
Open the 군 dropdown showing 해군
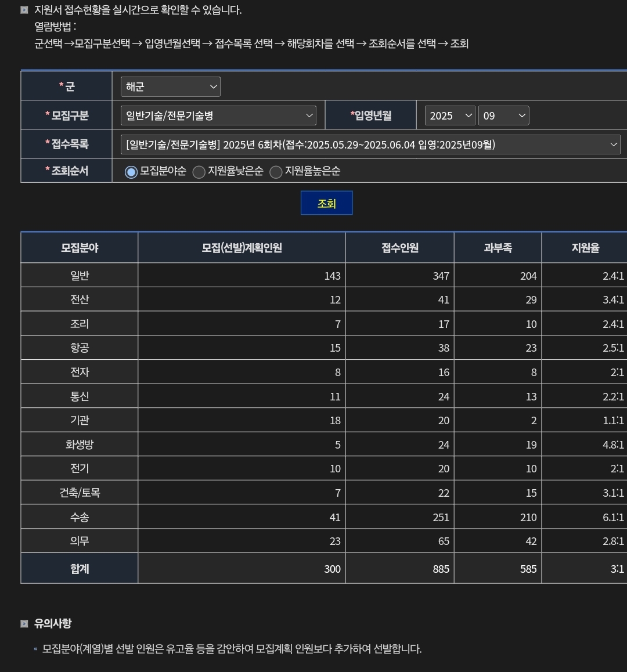click(170, 86)
